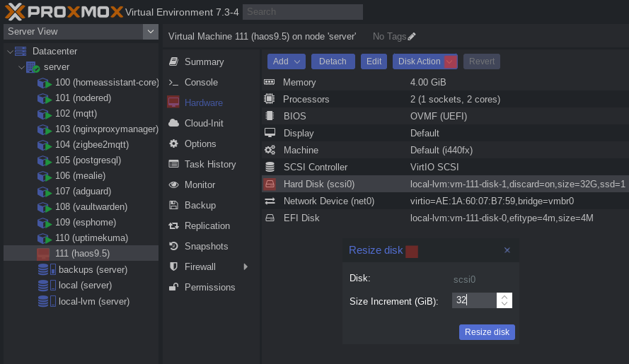Click the Detach button
The width and height of the screenshot is (629, 364).
pyautogui.click(x=333, y=61)
